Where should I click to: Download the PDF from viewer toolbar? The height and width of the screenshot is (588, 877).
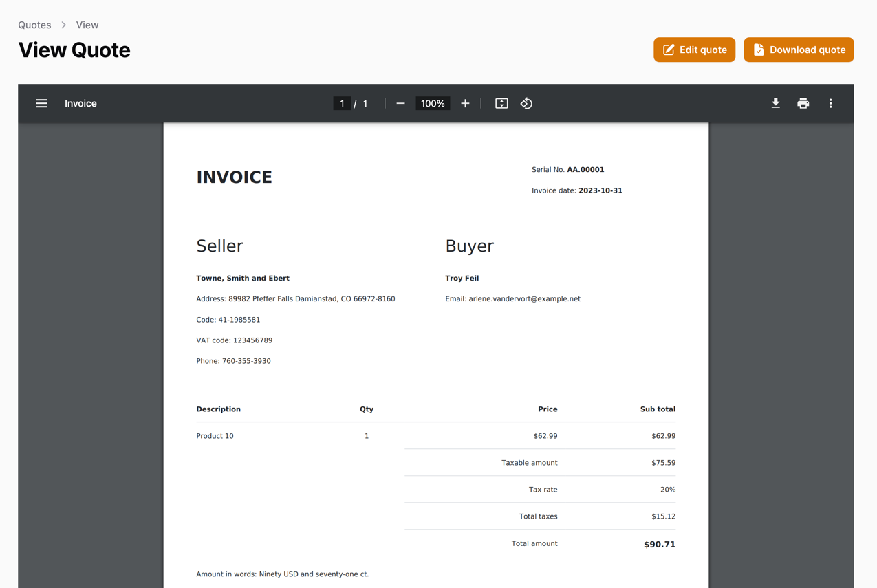[x=775, y=103]
